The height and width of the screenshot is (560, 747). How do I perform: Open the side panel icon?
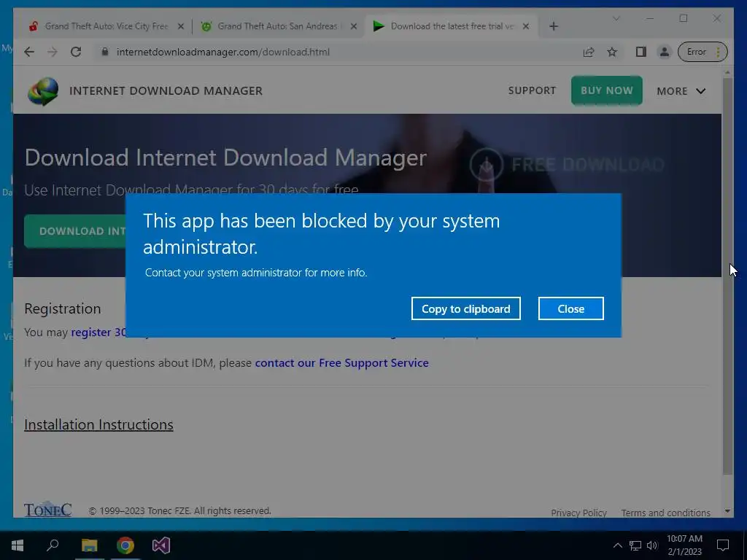640,52
